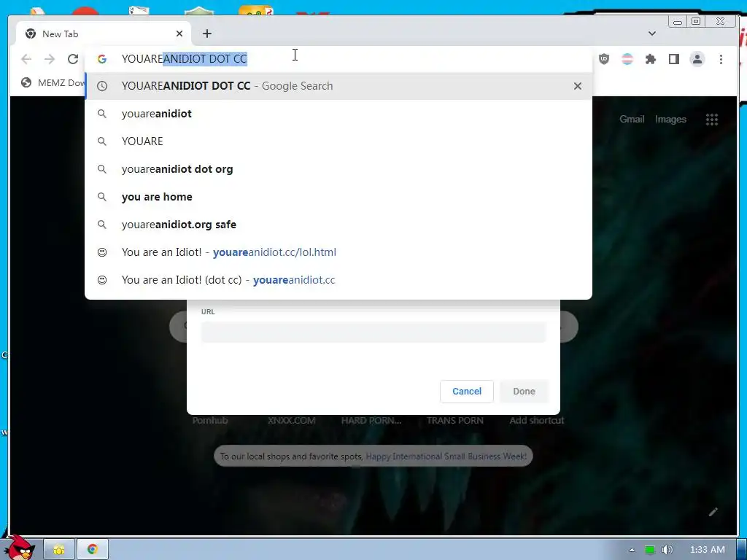The width and height of the screenshot is (747, 560).
Task: Click the smiley icon of the lol.html suggestion
Action: coord(102,252)
